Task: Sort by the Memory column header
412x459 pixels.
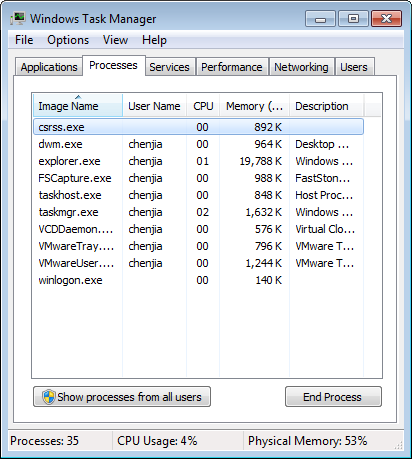Action: 254,106
